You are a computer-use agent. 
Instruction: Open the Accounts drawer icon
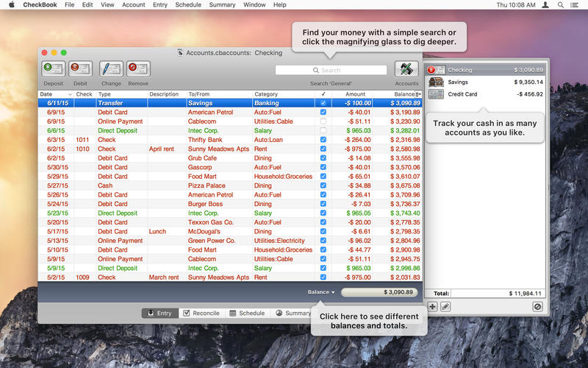406,70
